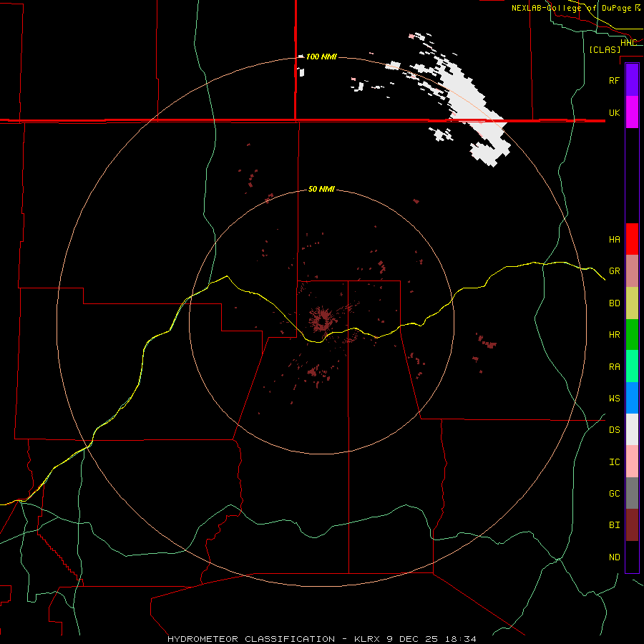Click the BI legend label

coord(614,525)
